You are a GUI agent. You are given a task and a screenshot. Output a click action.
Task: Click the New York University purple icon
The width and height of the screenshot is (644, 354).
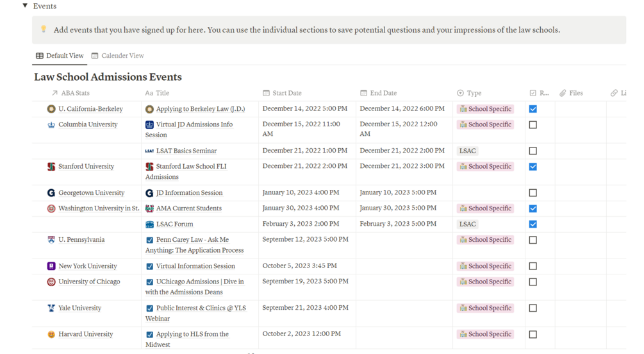click(x=51, y=266)
